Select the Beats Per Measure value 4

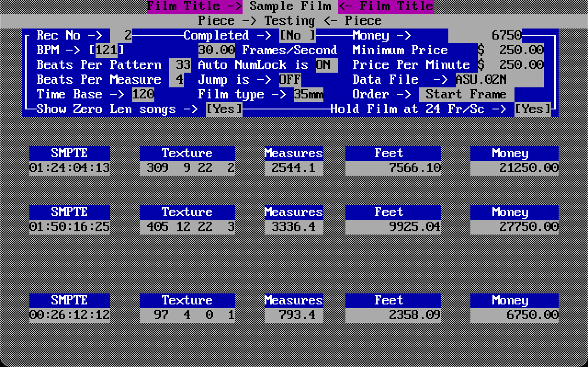coord(176,80)
